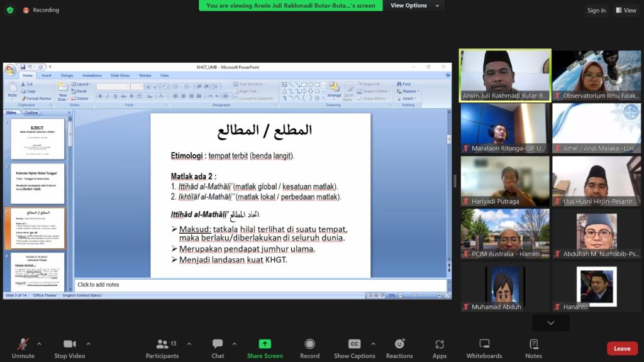
Task: Expand audio options arrow beside Unmute
Action: (x=39, y=344)
